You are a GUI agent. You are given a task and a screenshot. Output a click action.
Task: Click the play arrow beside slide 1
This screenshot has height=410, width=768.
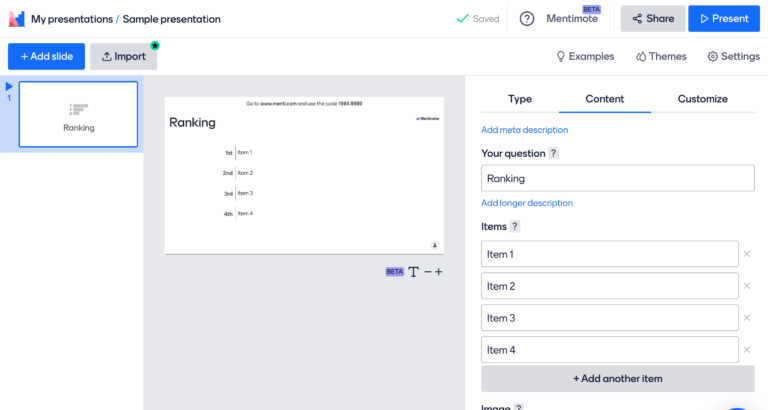[9, 87]
